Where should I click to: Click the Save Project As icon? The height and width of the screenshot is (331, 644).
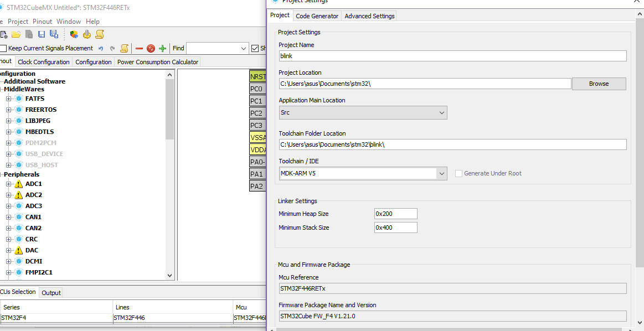(54, 34)
